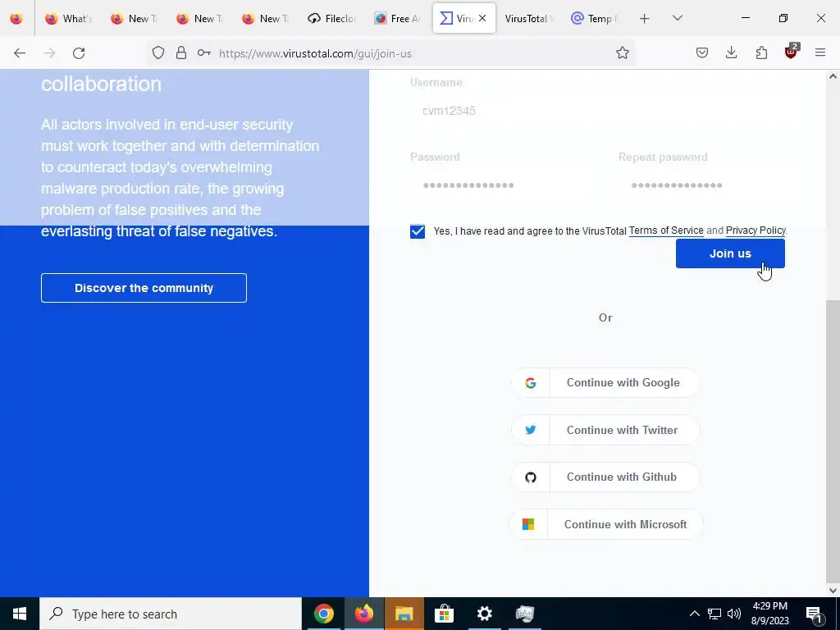Open Microsoft Store from the taskbar
Viewport: 840px width, 630px height.
tap(444, 614)
